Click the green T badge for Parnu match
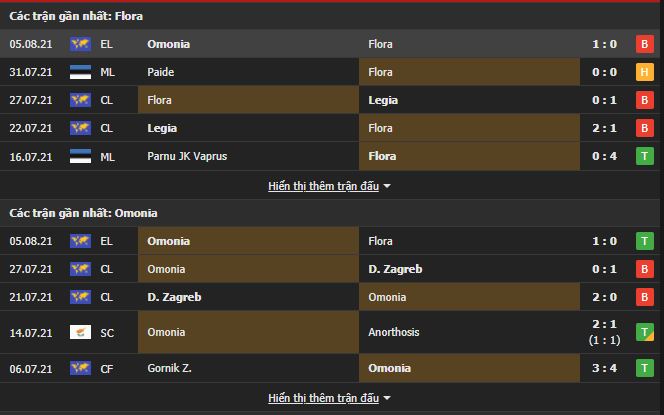This screenshot has width=664, height=415. tap(645, 156)
